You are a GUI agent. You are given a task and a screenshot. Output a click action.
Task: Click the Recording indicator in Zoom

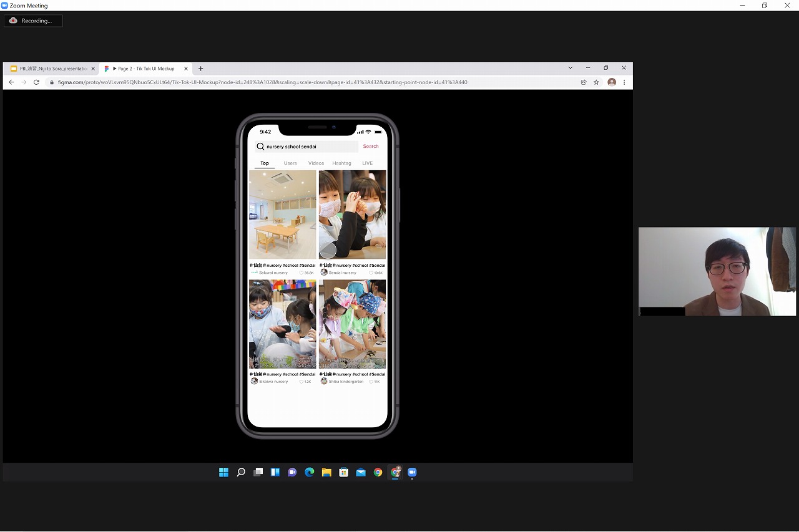(34, 21)
